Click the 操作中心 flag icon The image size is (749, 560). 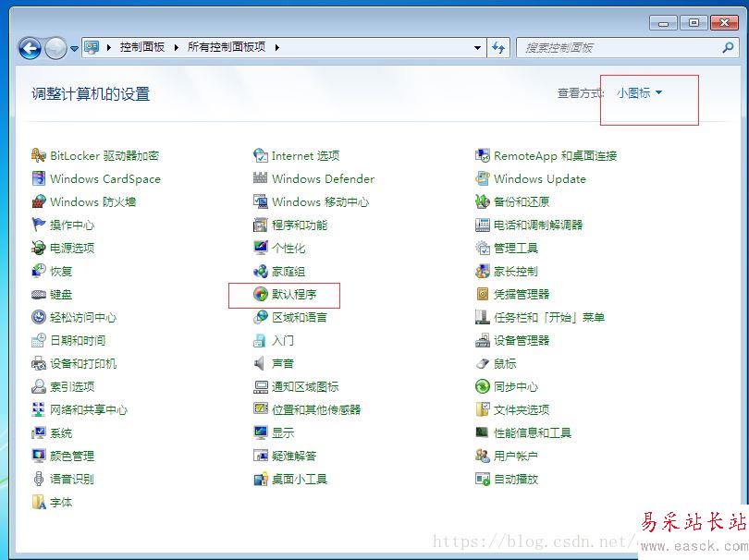tap(38, 225)
